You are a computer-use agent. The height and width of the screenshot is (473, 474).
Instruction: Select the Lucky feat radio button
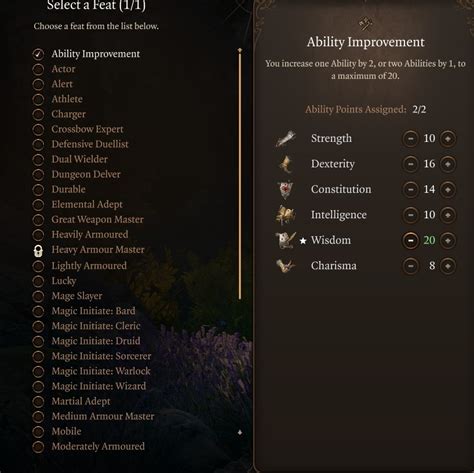pyautogui.click(x=38, y=281)
